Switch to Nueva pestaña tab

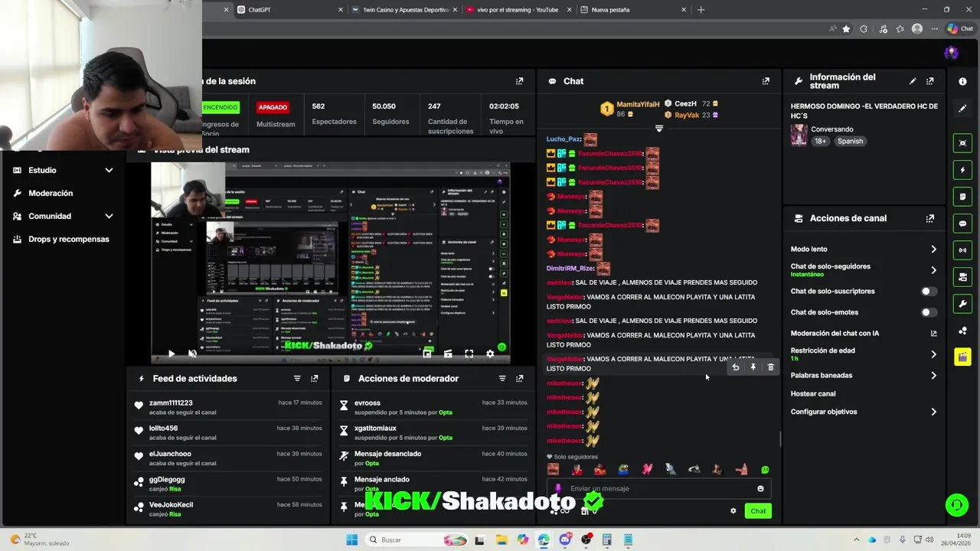[634, 10]
